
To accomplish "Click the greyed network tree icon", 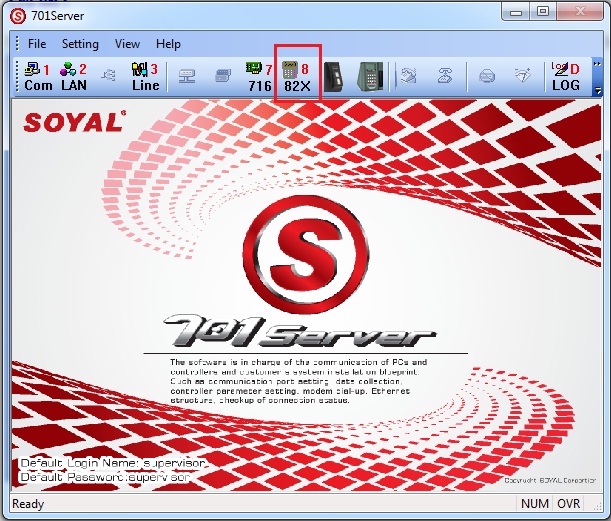I will pos(108,75).
